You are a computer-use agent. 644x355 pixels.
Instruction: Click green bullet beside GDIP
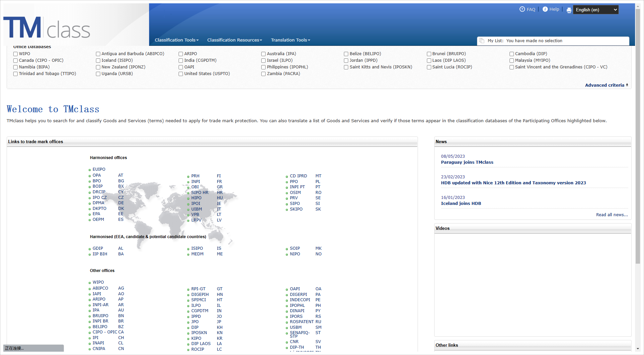[90, 249]
